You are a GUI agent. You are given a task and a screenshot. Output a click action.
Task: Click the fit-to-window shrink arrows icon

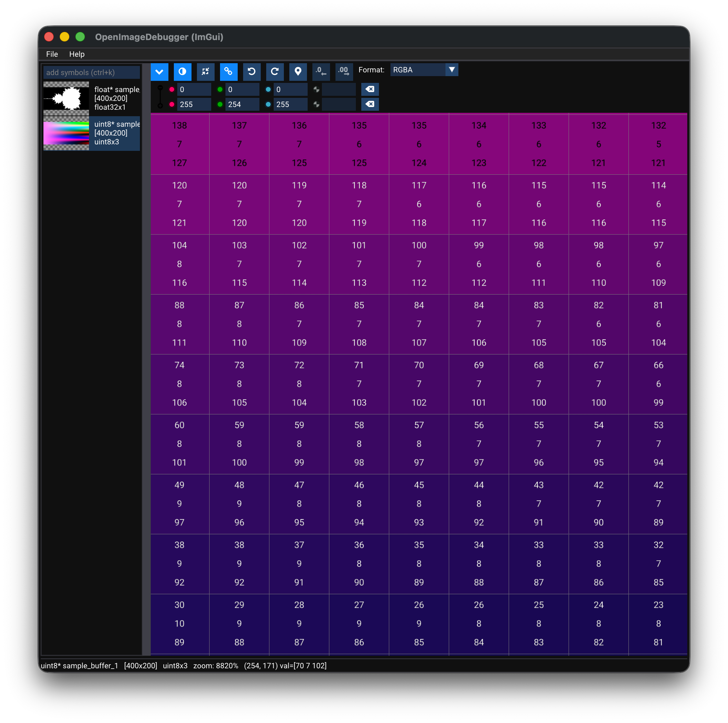pyautogui.click(x=205, y=72)
